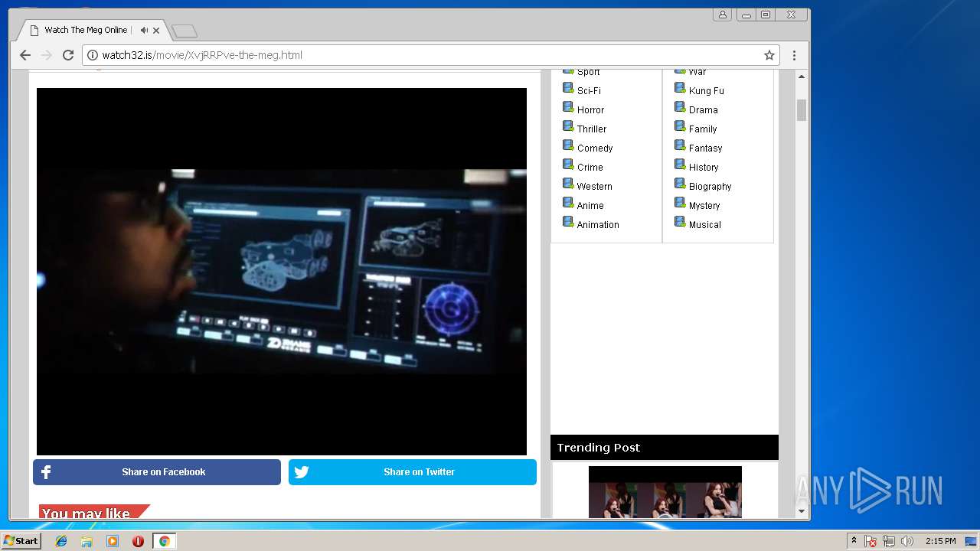Open the Western genre
Screen dimensions: 980x551
[595, 186]
